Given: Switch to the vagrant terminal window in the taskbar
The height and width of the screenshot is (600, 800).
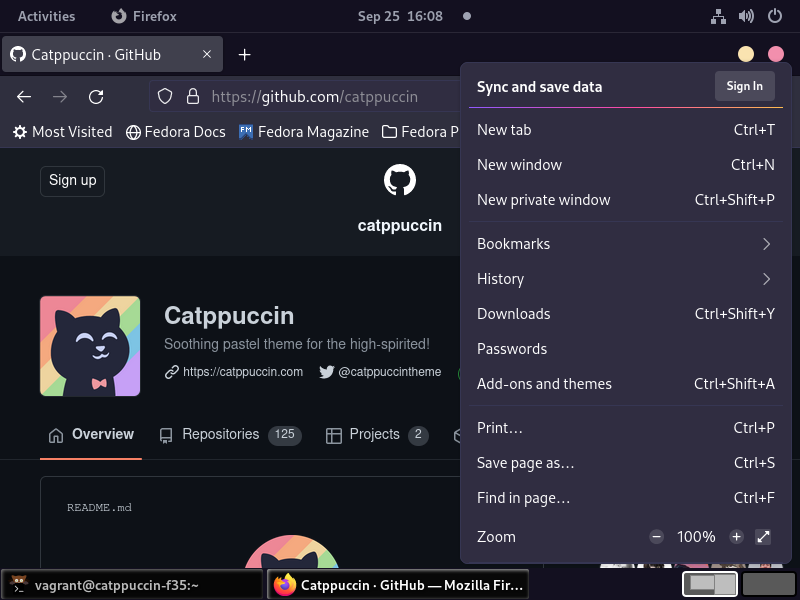Looking at the screenshot, I should (132, 585).
